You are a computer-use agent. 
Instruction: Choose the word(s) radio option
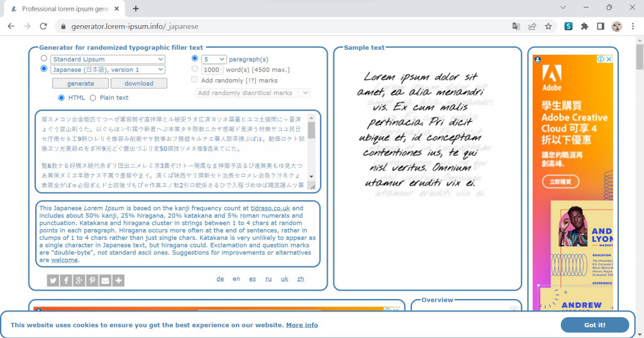[195, 69]
